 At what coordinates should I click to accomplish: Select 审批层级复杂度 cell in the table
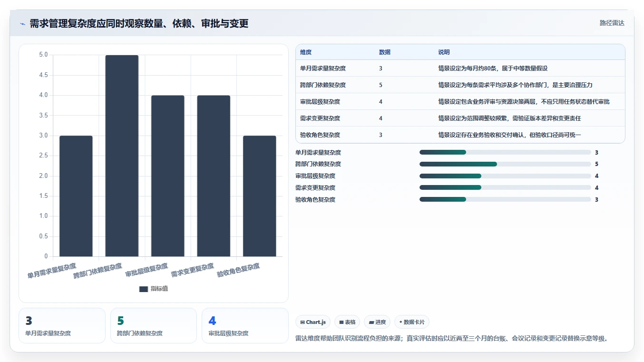(x=320, y=102)
